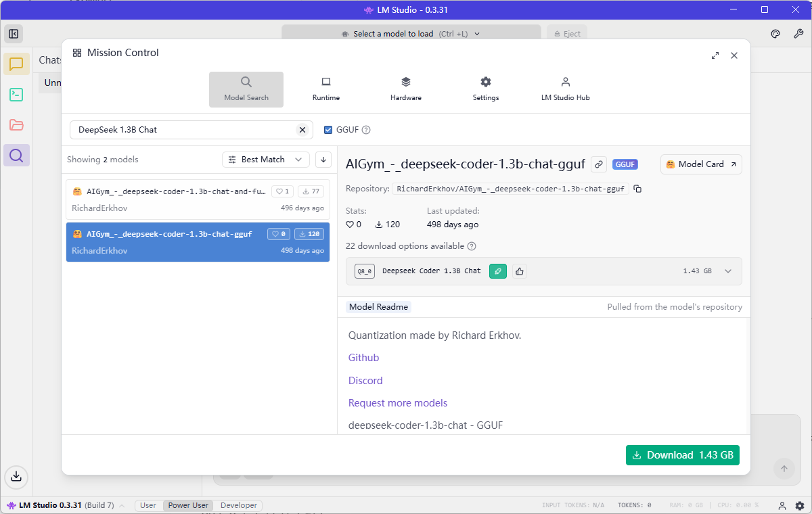Open the My Models folder icon
This screenshot has height=514, width=812.
[x=16, y=125]
